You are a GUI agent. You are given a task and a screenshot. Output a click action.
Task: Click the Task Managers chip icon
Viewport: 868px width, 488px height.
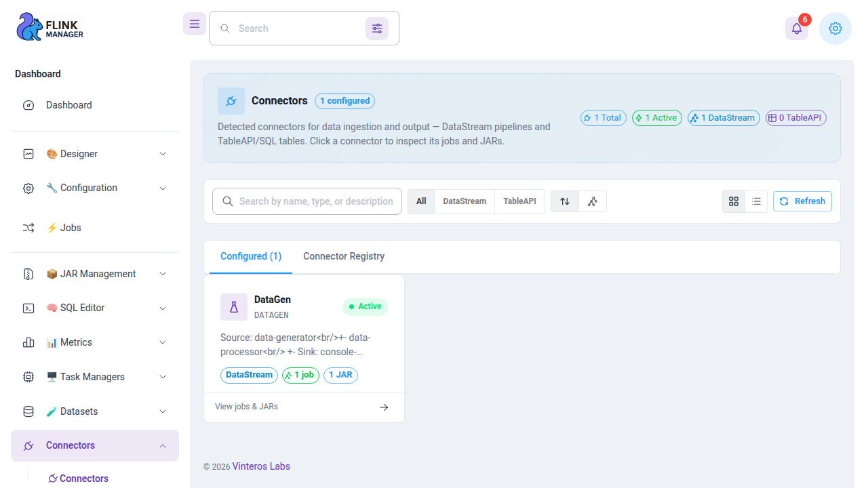pos(28,377)
